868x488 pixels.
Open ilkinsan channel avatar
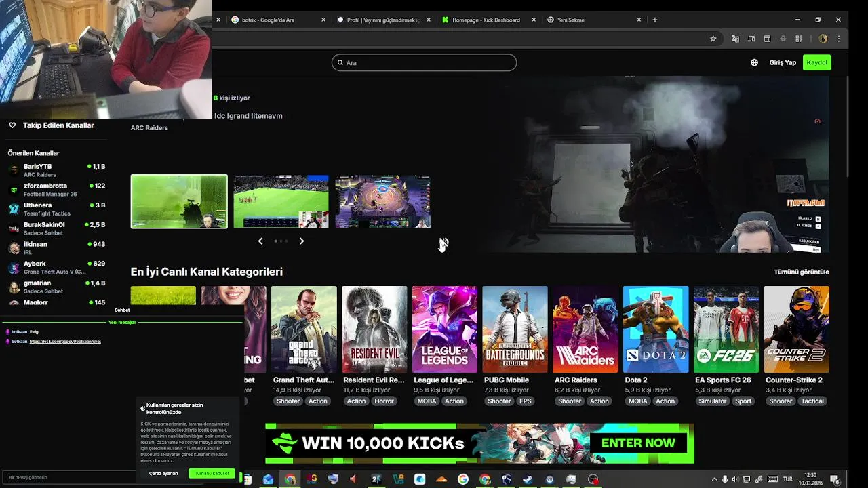coord(14,248)
